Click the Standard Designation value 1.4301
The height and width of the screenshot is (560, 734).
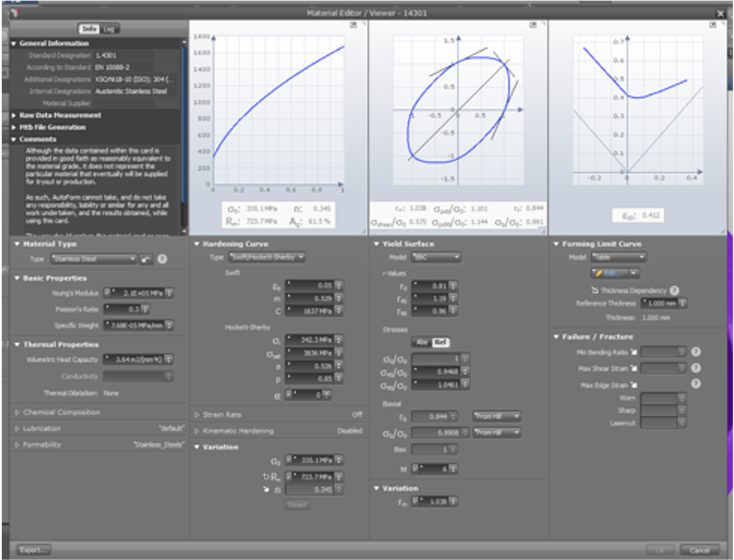click(107, 55)
